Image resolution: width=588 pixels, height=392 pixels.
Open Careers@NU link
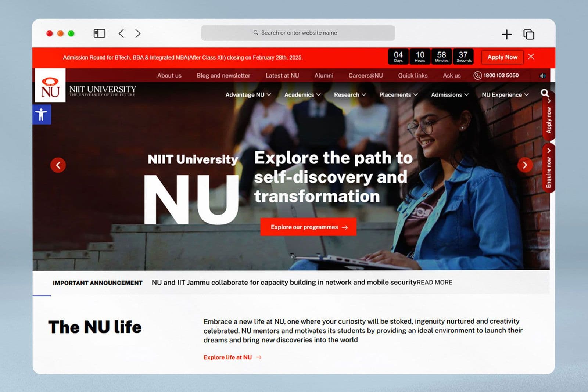point(366,75)
